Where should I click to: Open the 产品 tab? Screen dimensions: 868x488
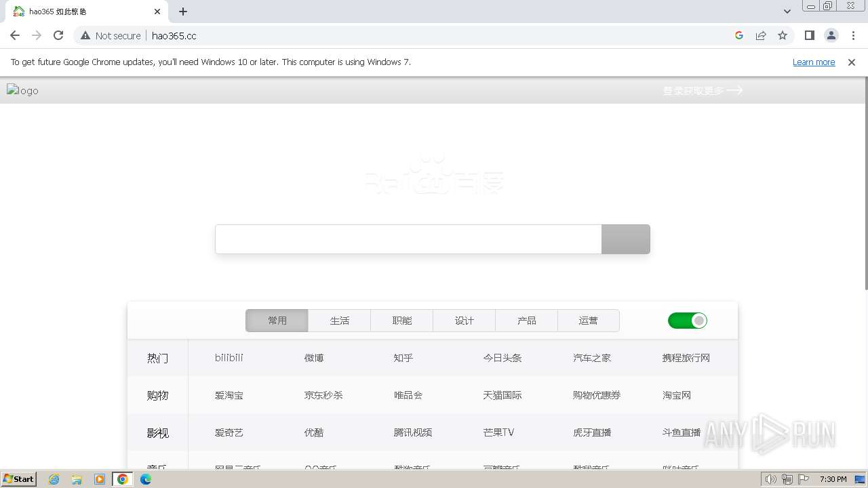point(526,321)
